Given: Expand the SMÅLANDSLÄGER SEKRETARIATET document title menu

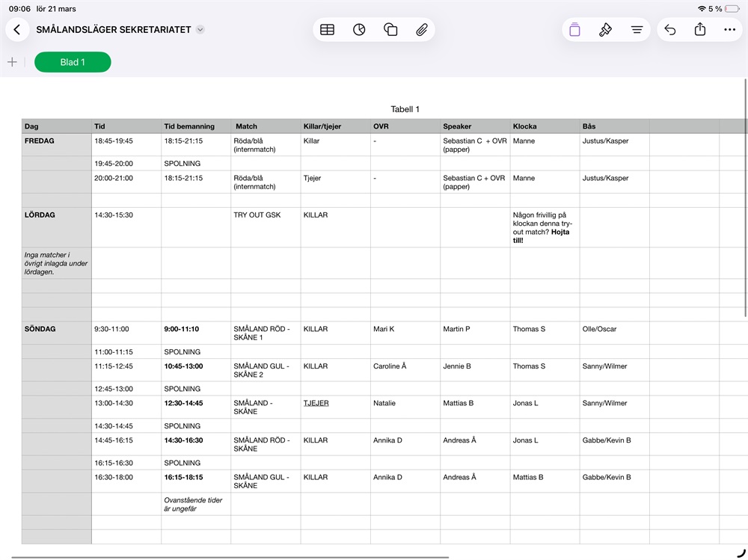Looking at the screenshot, I should tap(200, 30).
